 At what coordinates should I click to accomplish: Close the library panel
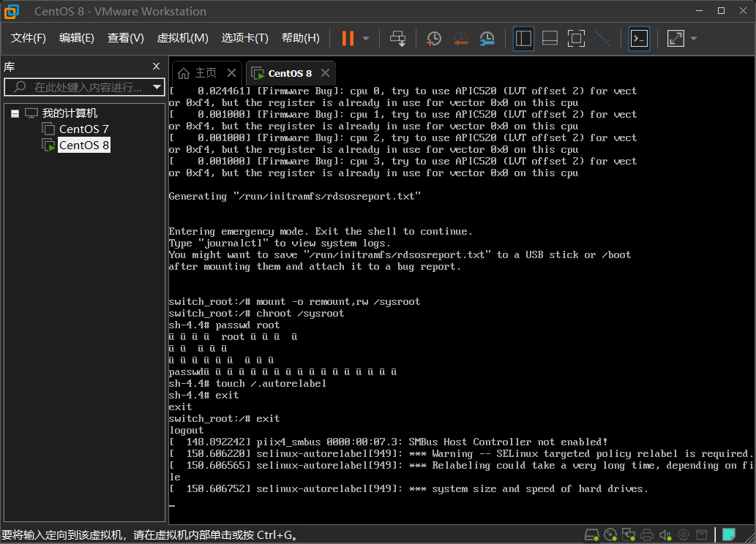click(156, 67)
